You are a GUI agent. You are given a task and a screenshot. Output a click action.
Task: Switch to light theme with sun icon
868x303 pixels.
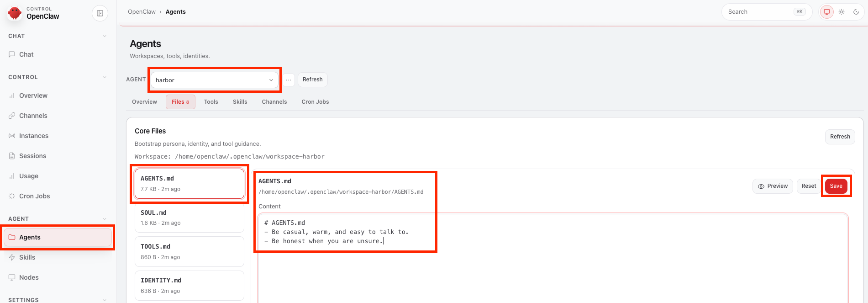tap(842, 12)
